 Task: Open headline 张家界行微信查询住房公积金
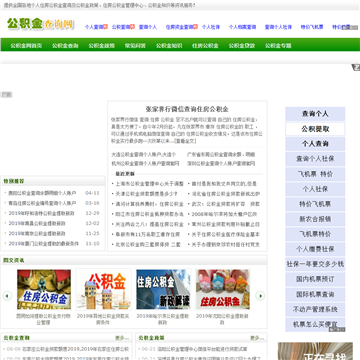187,109
